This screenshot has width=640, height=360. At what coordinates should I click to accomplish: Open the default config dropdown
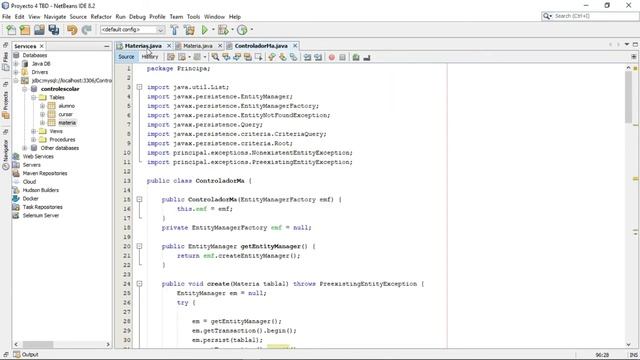pyautogui.click(x=133, y=30)
